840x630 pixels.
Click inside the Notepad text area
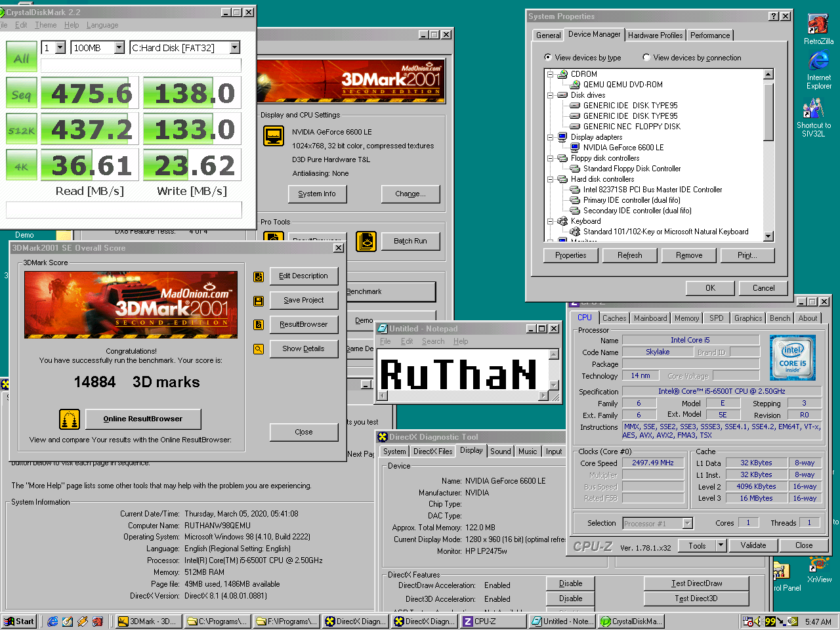coord(463,369)
